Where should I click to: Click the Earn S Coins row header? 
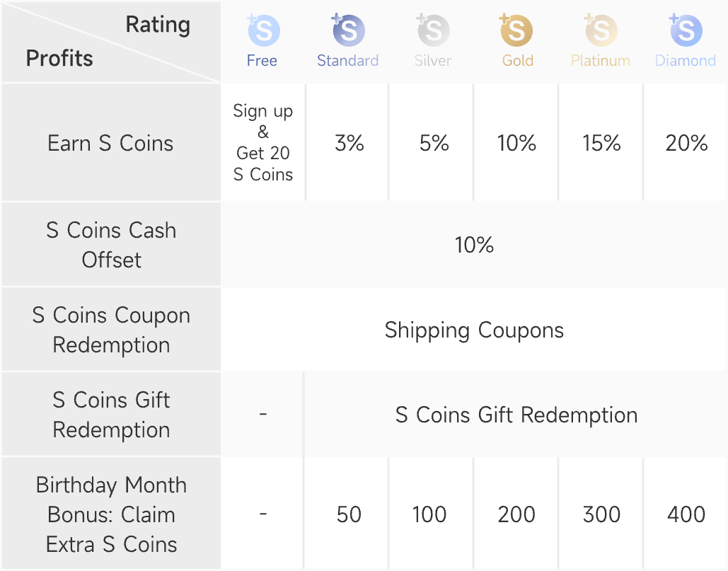tap(110, 144)
